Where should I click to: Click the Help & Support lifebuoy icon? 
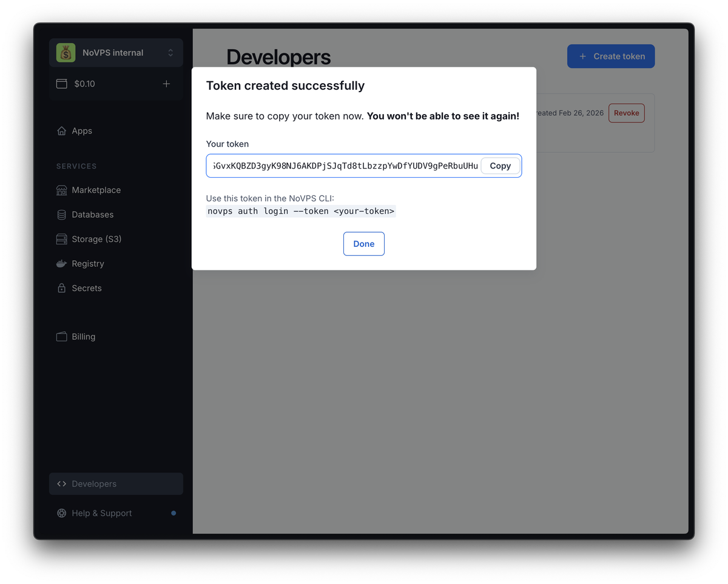click(61, 513)
